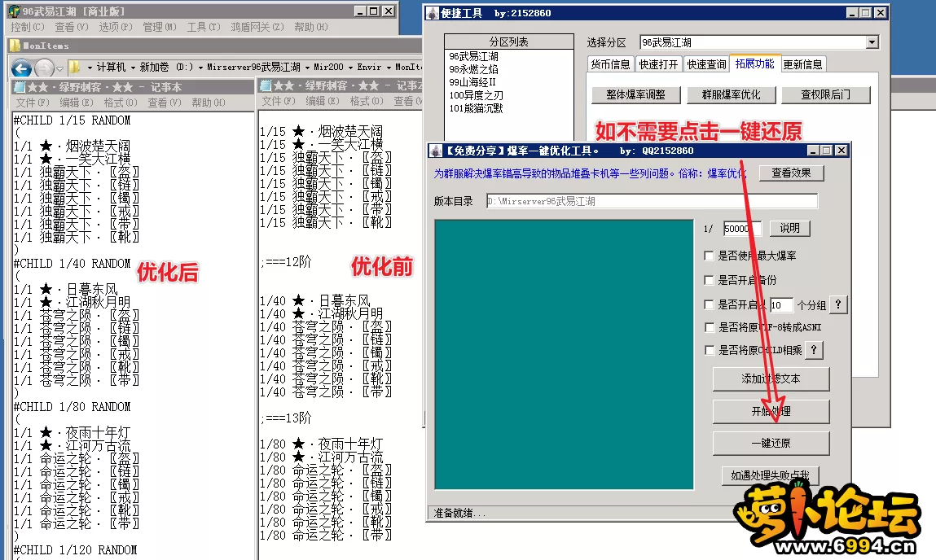
Task: Select 98永燃之焰 in 分区列表
Action: [474, 69]
